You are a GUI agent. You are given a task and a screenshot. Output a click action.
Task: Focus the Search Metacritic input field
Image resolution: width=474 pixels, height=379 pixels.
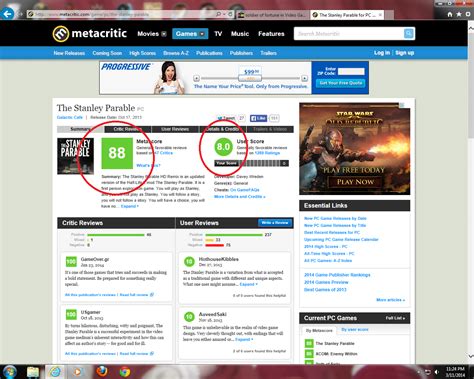(x=349, y=34)
